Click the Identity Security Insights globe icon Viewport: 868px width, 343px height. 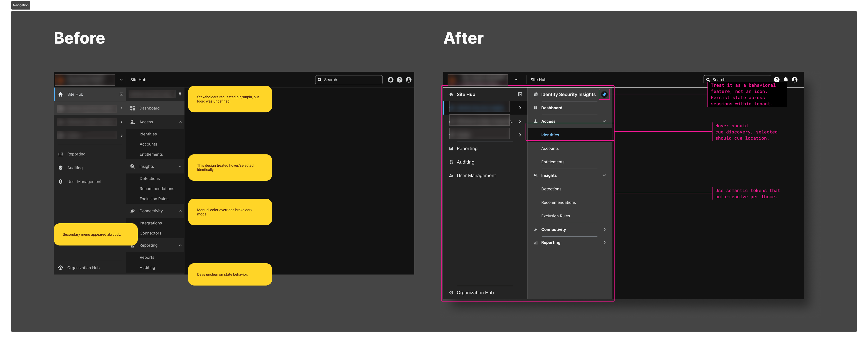coord(536,94)
